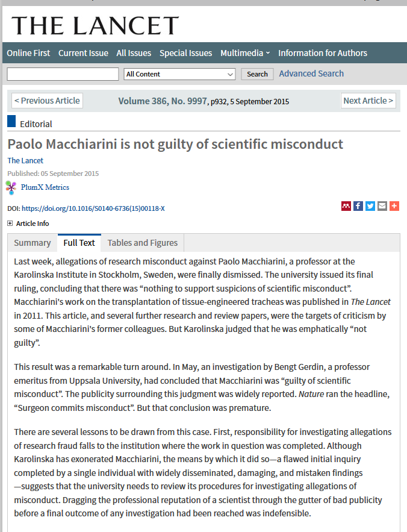Click the PlumX Metrics logo icon
The height and width of the screenshot is (532, 407).
11,187
